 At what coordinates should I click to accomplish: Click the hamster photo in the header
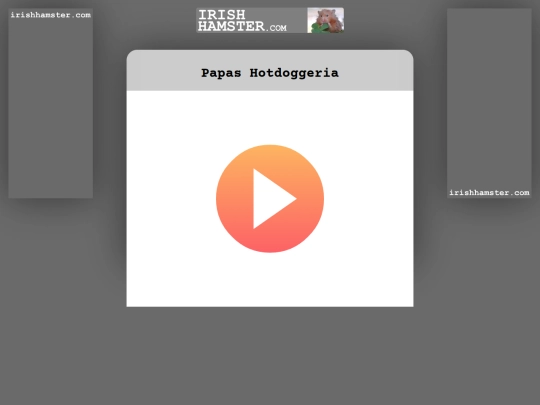[325, 21]
